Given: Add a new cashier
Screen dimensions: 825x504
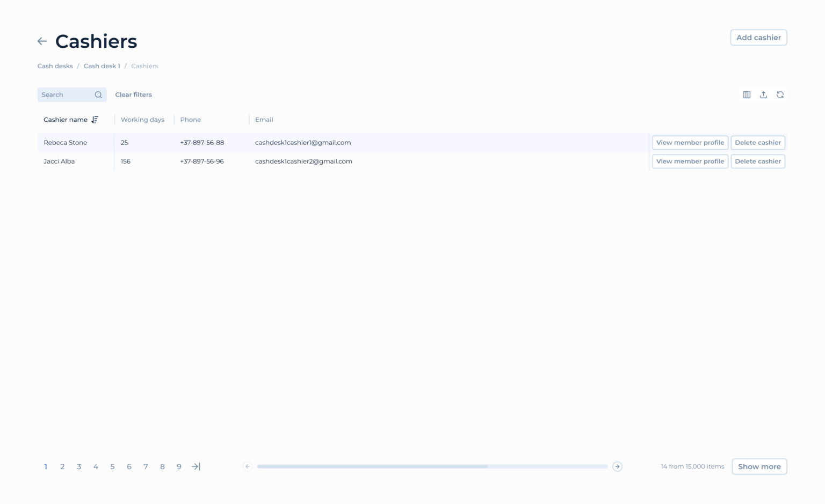Looking at the screenshot, I should coord(758,38).
